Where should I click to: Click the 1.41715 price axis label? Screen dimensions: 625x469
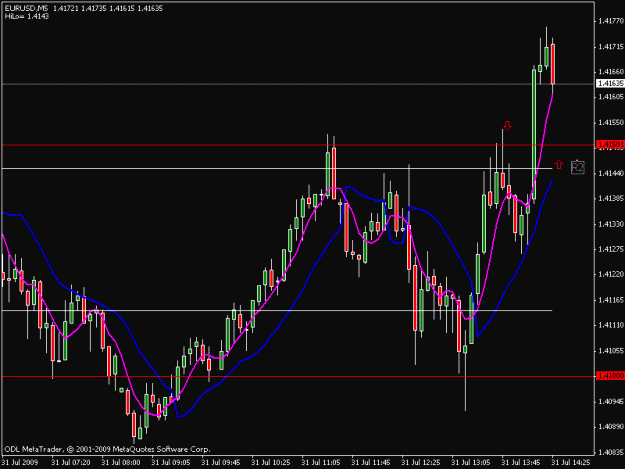pos(611,47)
